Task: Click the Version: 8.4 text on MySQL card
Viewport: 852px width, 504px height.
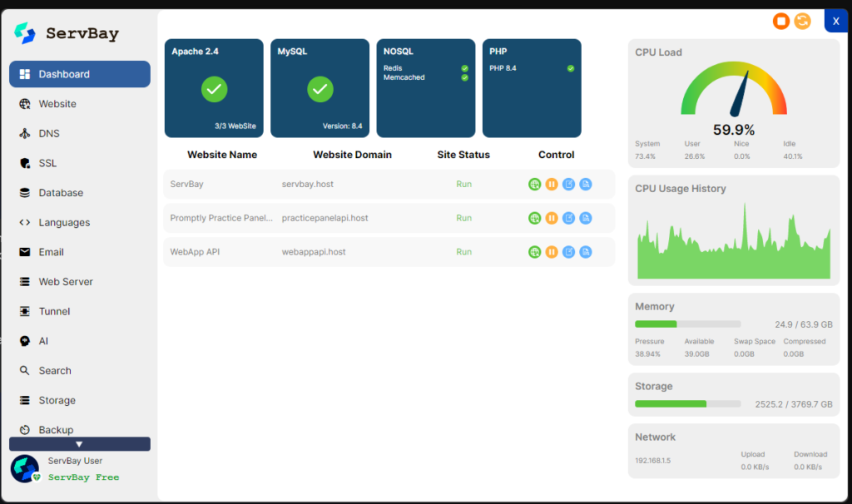Action: pos(342,126)
